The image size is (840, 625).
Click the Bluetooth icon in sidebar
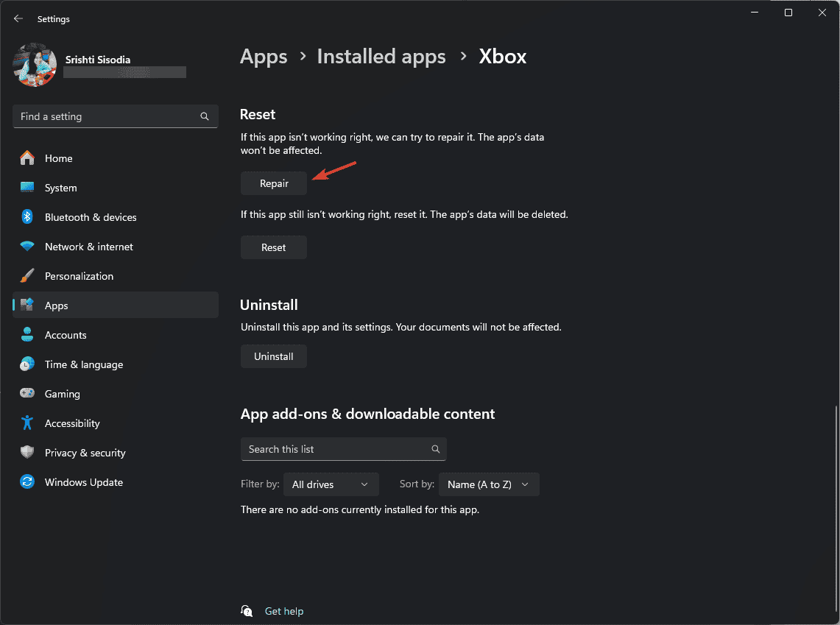(27, 217)
